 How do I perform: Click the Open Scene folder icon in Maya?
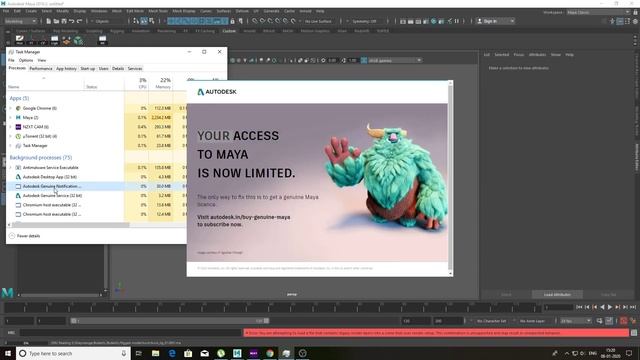coord(56,21)
